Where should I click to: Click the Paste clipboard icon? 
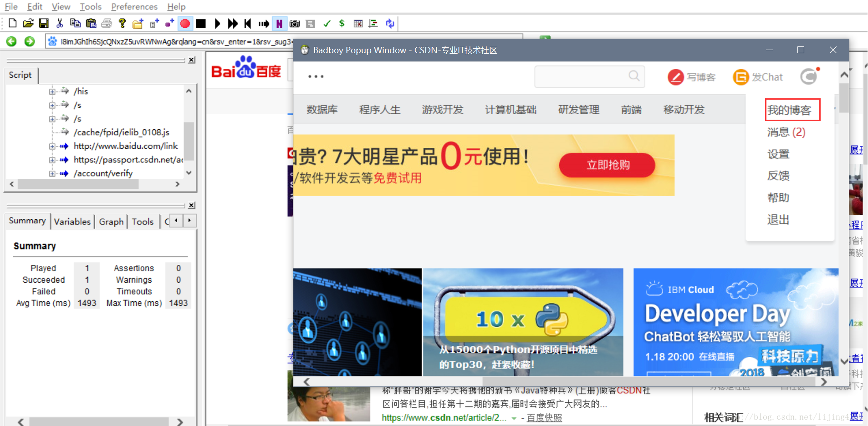click(91, 23)
